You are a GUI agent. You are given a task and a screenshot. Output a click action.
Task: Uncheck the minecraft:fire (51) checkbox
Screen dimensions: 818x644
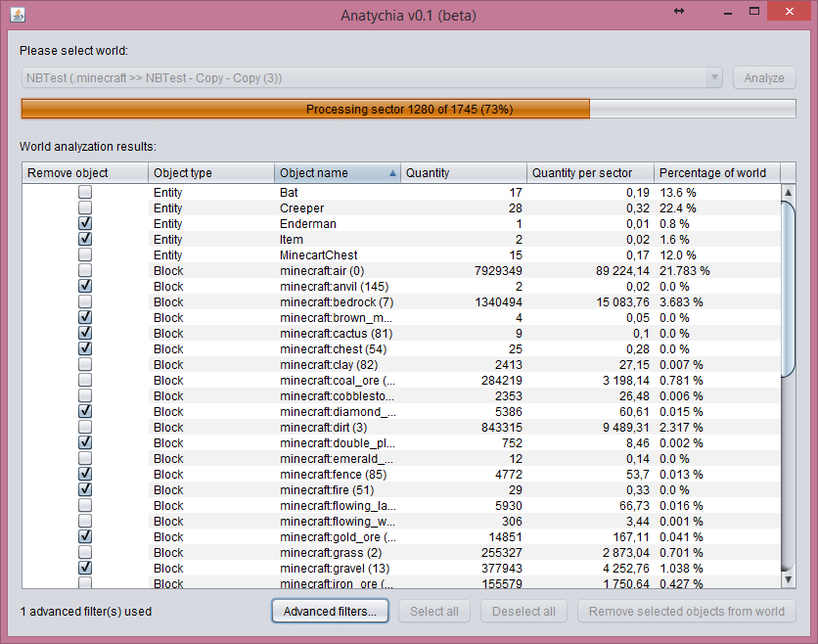(85, 489)
